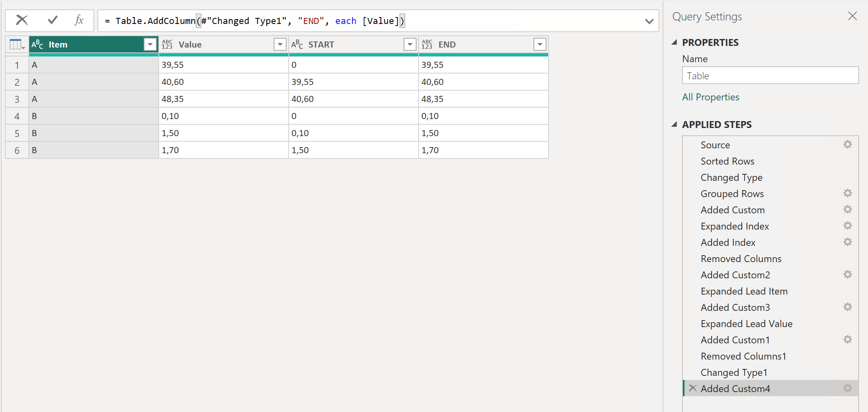Open Value column filter dropdown
The height and width of the screenshot is (412, 868).
pyautogui.click(x=280, y=44)
